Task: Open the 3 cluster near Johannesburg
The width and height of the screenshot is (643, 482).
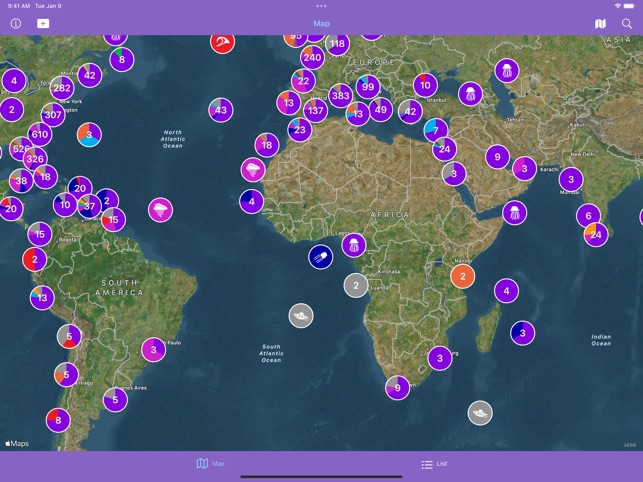Action: [x=440, y=359]
